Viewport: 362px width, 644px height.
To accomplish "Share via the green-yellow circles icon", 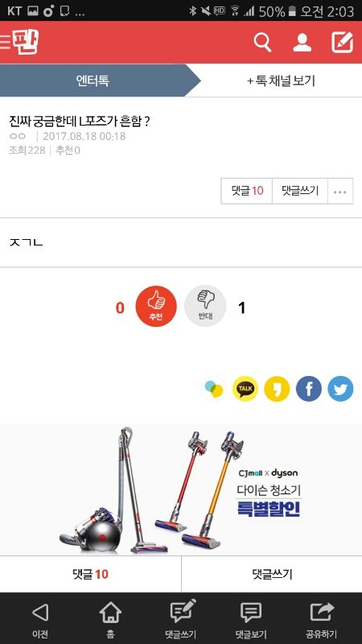I will [214, 389].
